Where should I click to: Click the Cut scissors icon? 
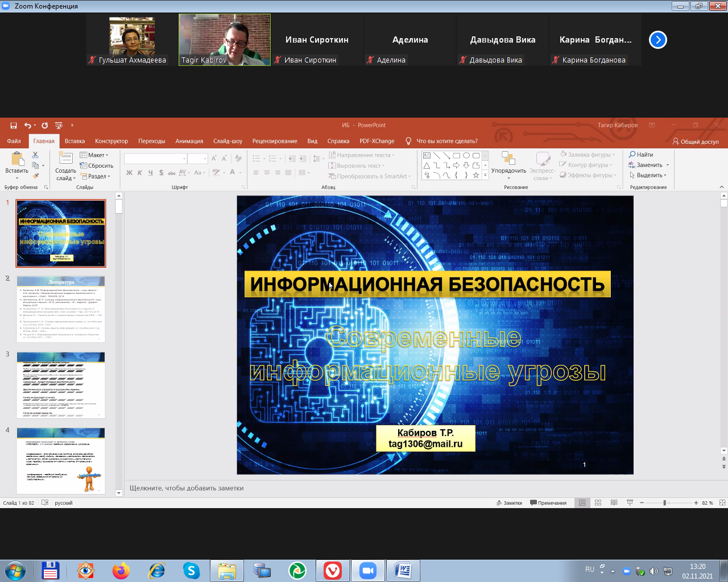click(x=35, y=155)
